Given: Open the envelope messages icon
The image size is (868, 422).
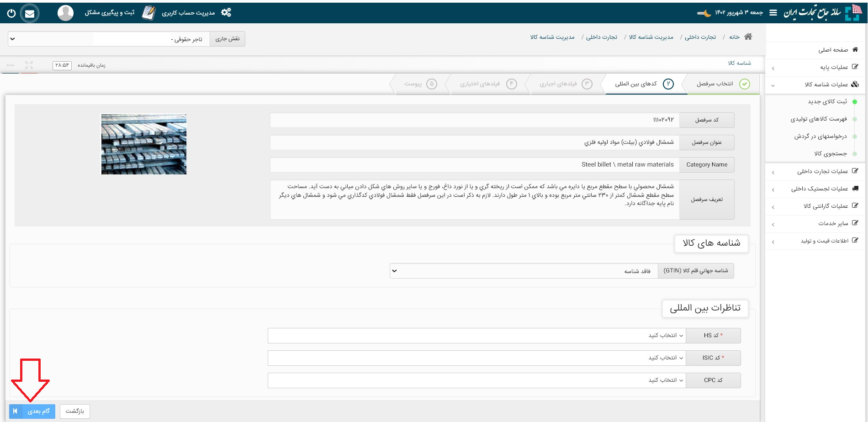Looking at the screenshot, I should click(x=30, y=13).
